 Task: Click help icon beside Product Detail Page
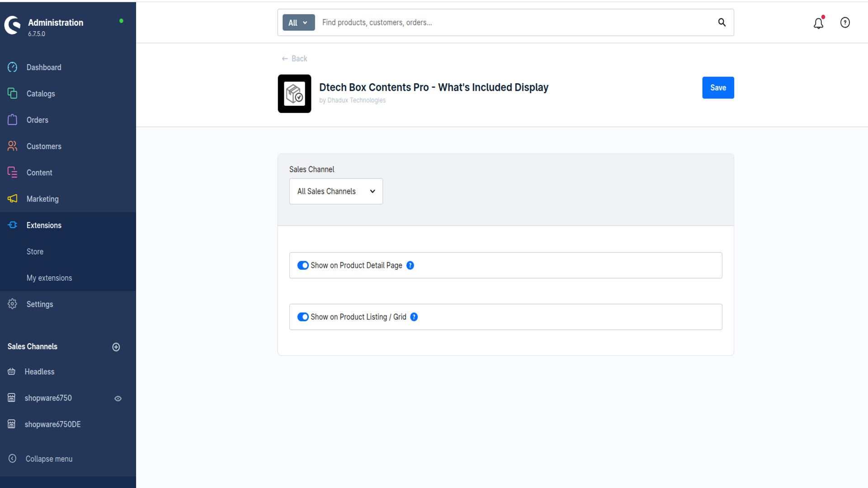coord(410,266)
